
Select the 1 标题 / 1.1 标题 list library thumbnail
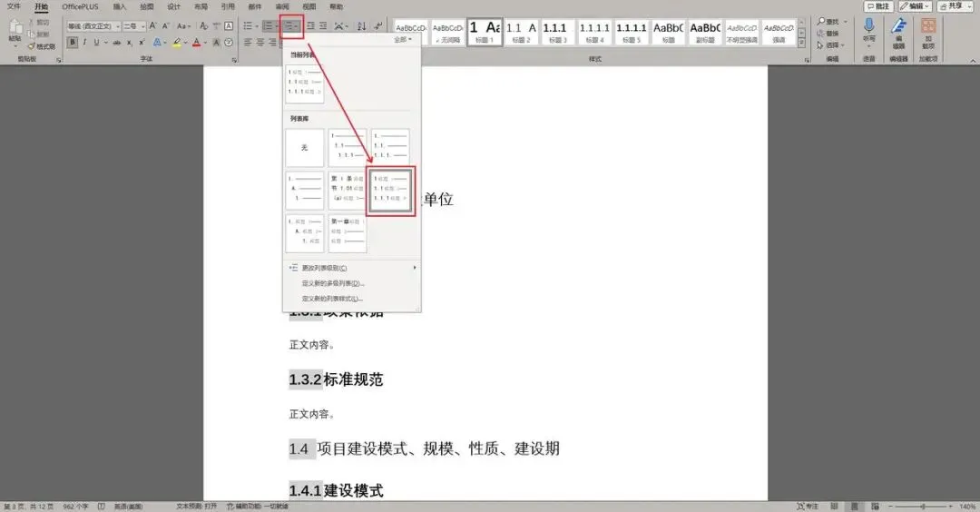(x=390, y=190)
